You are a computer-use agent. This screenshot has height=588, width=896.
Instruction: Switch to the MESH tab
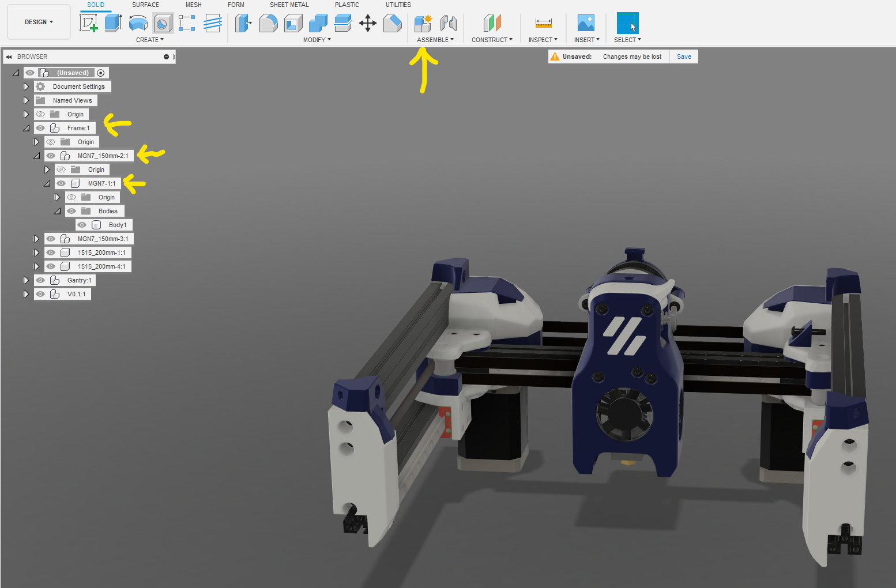194,5
